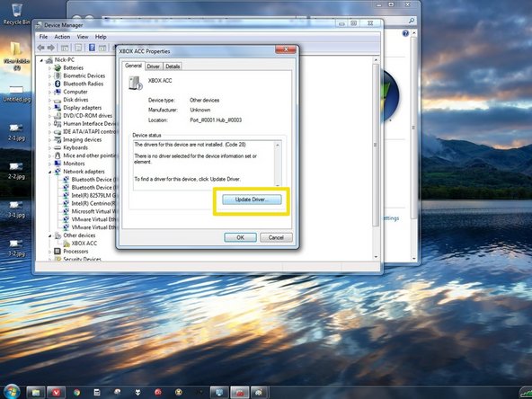
Task: Open the Action menu in Device Manager
Action: [62, 37]
